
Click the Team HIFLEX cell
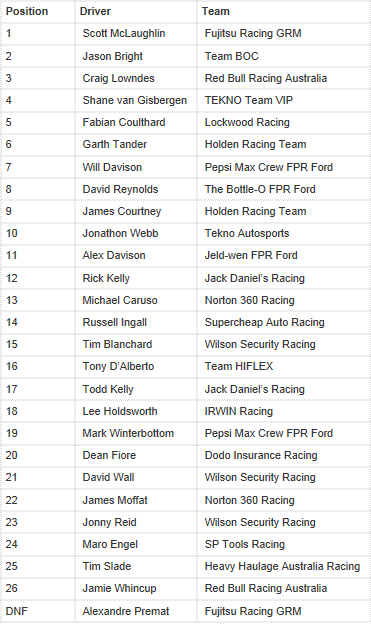[283, 366]
